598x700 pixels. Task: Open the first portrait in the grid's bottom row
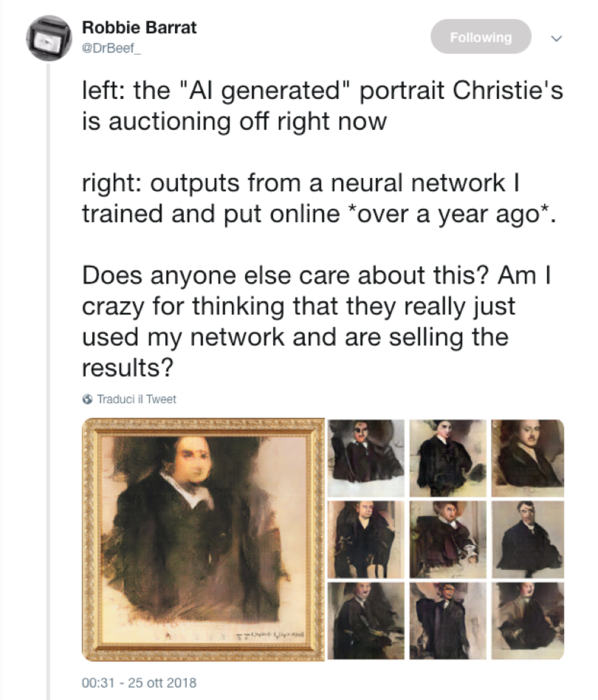(x=366, y=620)
